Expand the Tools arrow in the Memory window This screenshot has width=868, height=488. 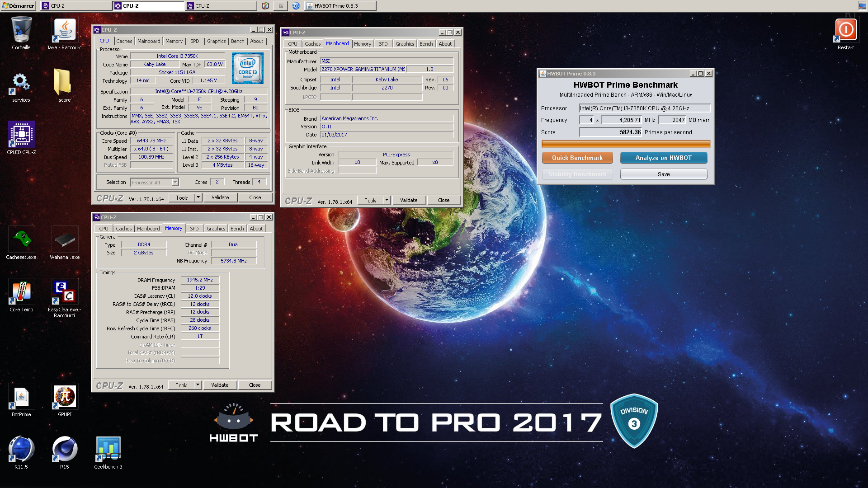197,385
